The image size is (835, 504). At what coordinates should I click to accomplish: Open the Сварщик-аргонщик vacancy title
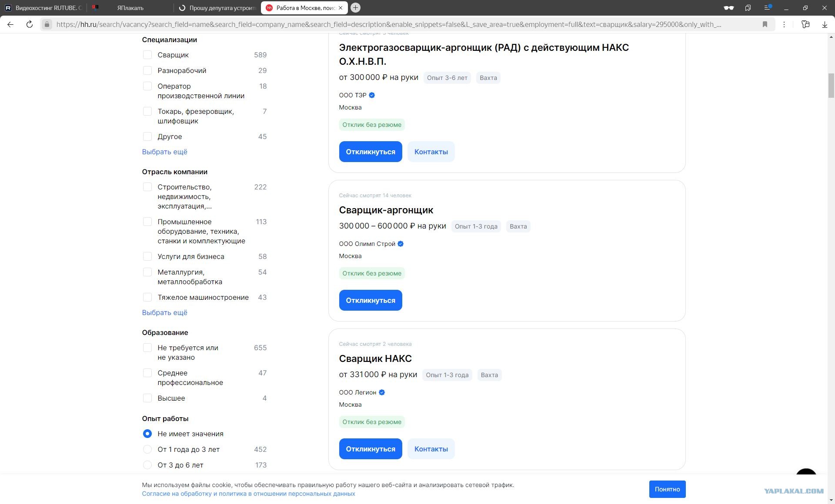click(386, 210)
